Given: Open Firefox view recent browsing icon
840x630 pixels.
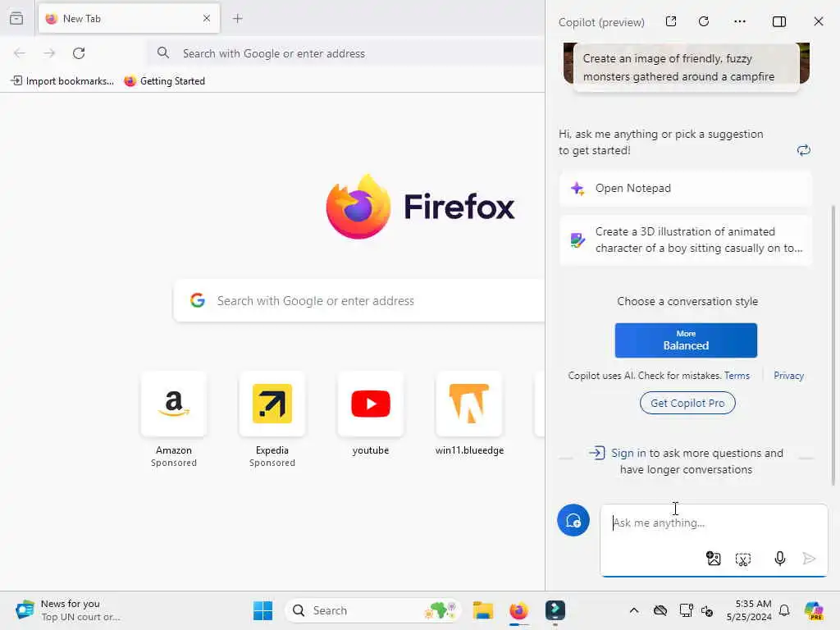Looking at the screenshot, I should [x=16, y=18].
